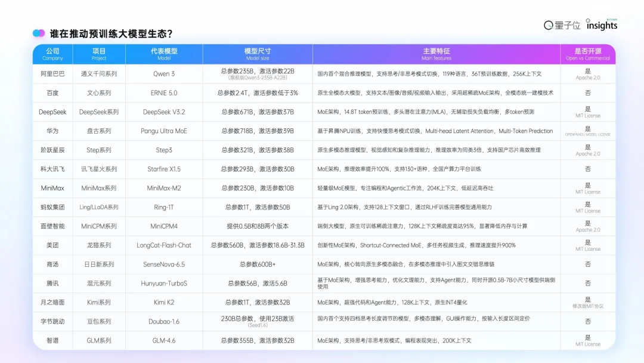The height and width of the screenshot is (363, 644).
Task: Select the 阿里巴巴 company cell
Action: click(x=52, y=74)
